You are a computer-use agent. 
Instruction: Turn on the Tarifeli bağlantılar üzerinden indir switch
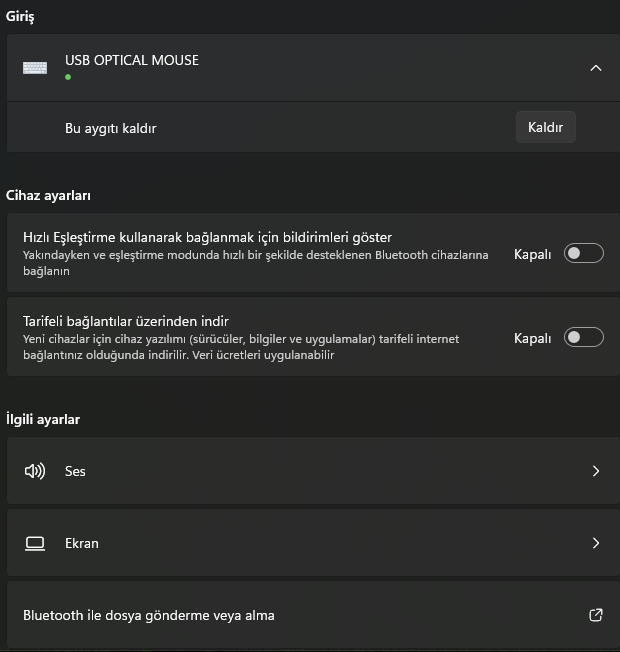583,338
